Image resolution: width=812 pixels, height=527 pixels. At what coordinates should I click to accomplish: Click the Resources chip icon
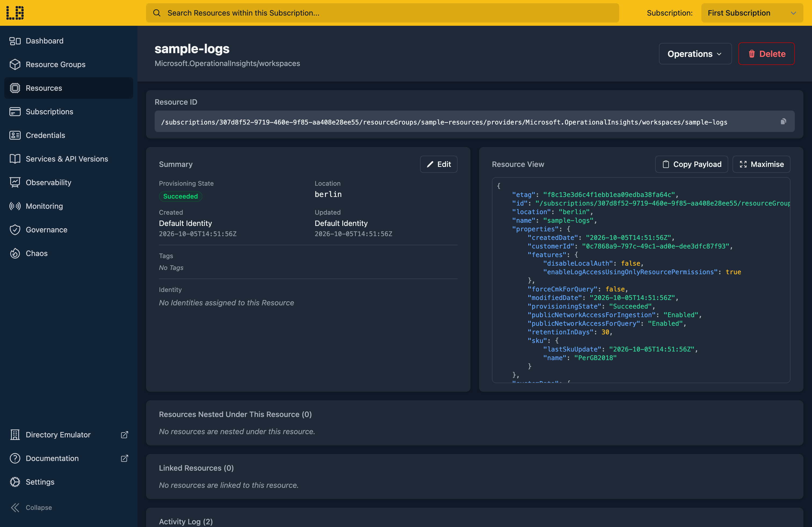tap(15, 88)
